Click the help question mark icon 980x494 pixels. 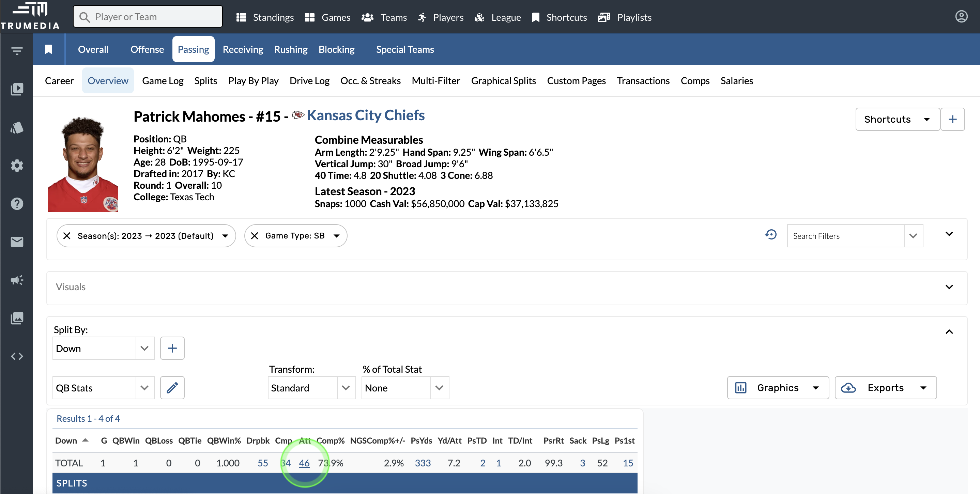(x=17, y=204)
